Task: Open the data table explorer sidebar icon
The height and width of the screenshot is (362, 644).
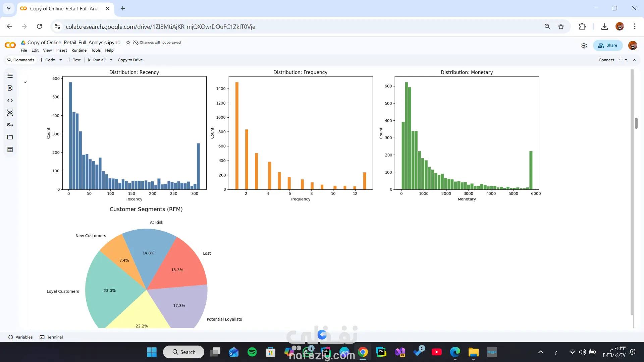Action: point(10,149)
